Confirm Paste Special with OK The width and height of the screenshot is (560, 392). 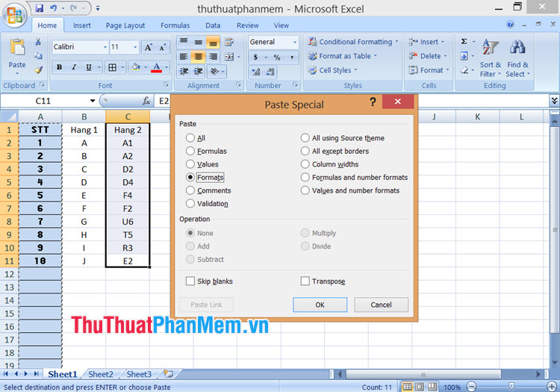pyautogui.click(x=320, y=305)
